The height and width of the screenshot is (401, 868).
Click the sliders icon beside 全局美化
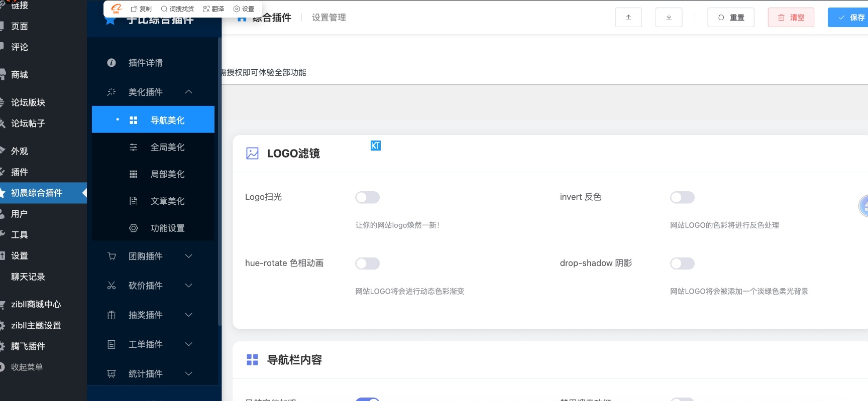(x=134, y=148)
